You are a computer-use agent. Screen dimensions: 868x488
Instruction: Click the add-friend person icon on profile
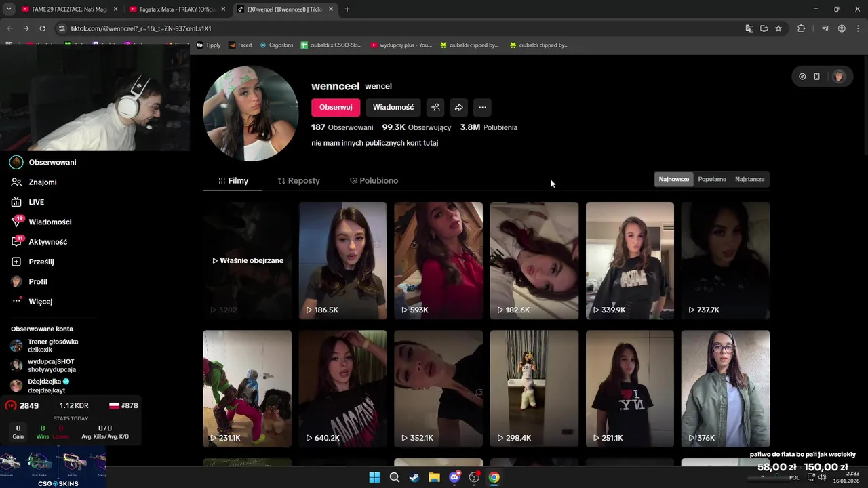[x=436, y=107]
